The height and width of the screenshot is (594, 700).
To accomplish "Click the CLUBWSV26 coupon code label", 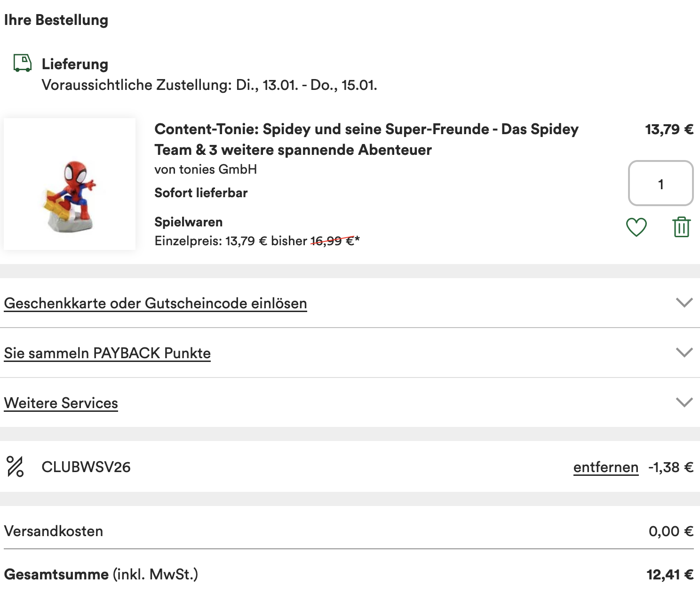I will point(86,467).
